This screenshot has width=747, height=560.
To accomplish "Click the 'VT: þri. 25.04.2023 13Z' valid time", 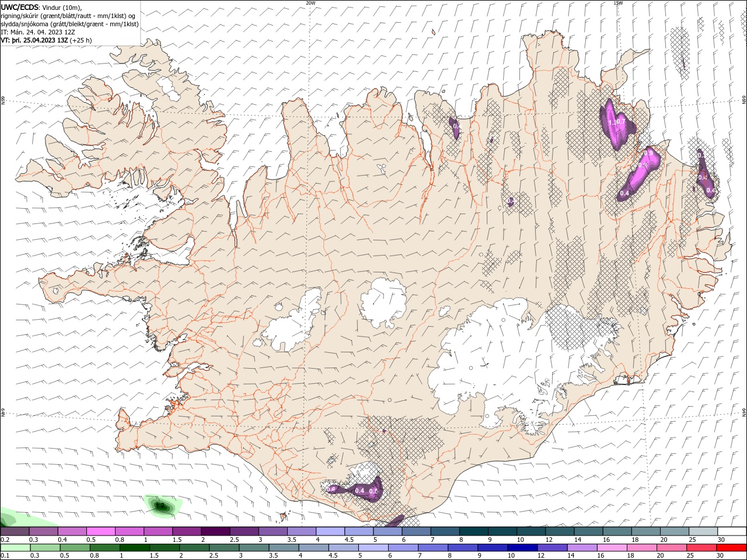I will 34,40.
